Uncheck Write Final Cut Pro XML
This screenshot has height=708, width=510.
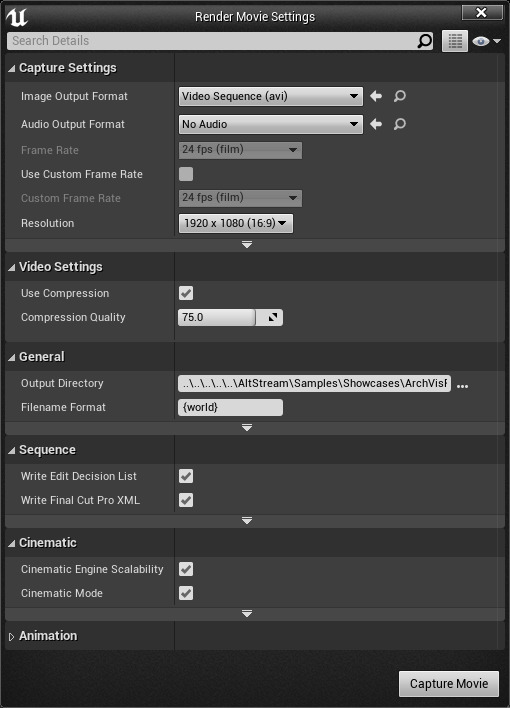tap(186, 500)
